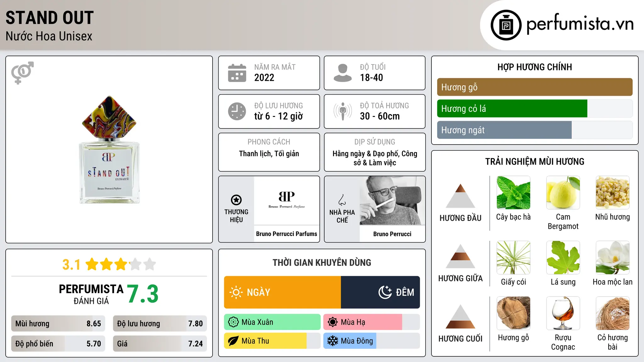Open the Cỏ hương bài vetiver thumbnail

[613, 313]
